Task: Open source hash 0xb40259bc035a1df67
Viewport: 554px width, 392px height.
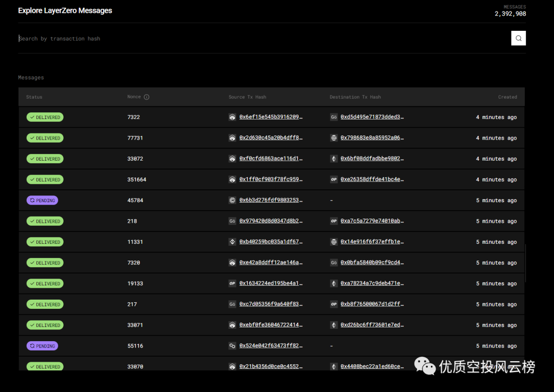Action: point(271,242)
